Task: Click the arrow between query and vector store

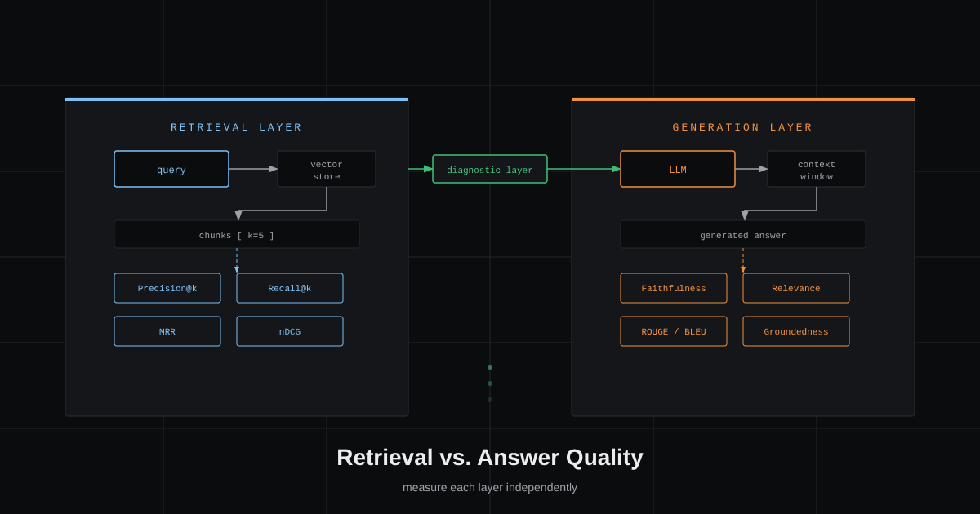Action: coord(253,169)
